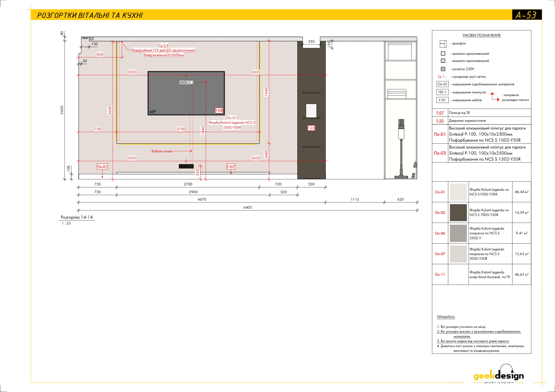Click the dimension 1115
The image size is (555, 392).
pyautogui.click(x=355, y=199)
